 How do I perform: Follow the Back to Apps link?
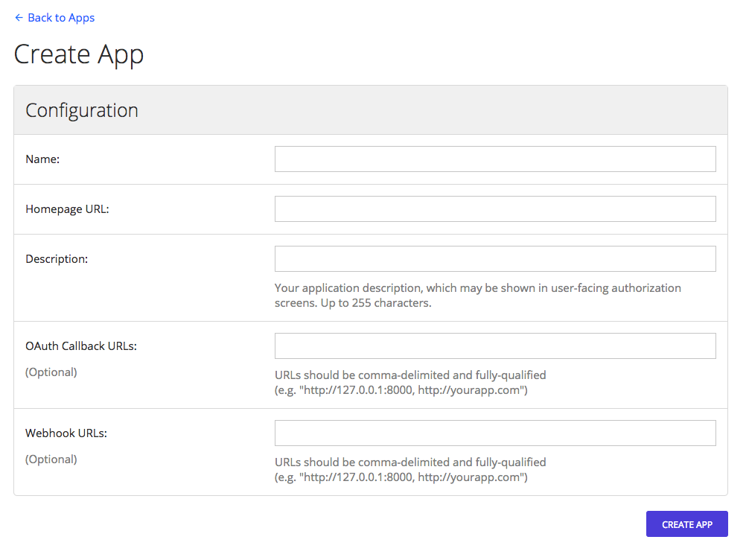[60, 17]
